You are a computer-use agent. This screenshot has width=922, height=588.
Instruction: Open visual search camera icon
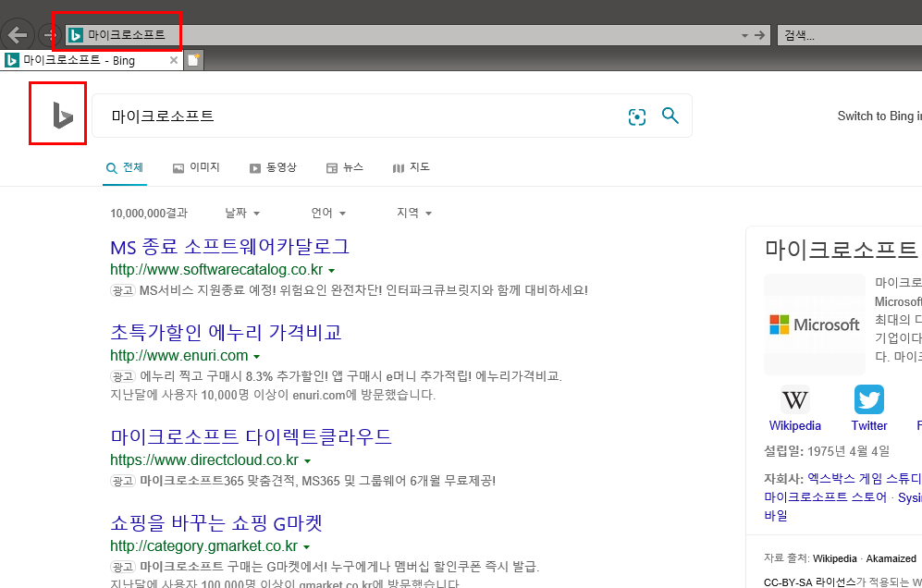637,116
